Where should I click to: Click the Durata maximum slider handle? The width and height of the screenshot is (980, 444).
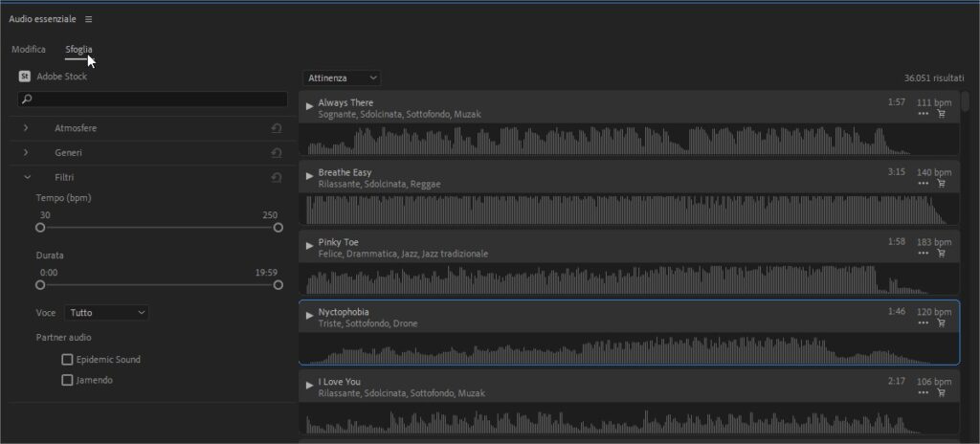[278, 285]
